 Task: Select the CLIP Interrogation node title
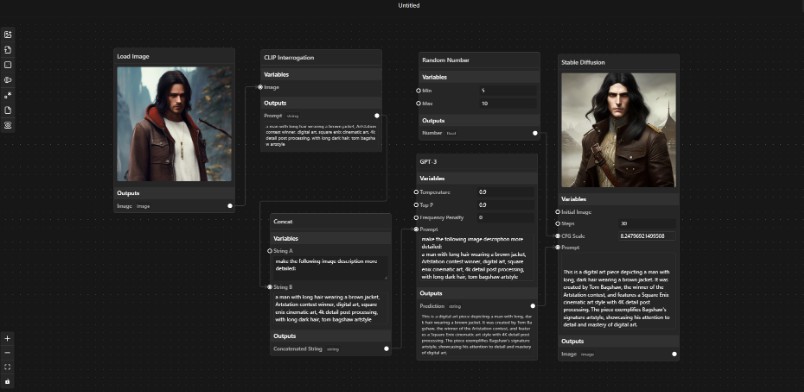click(289, 58)
